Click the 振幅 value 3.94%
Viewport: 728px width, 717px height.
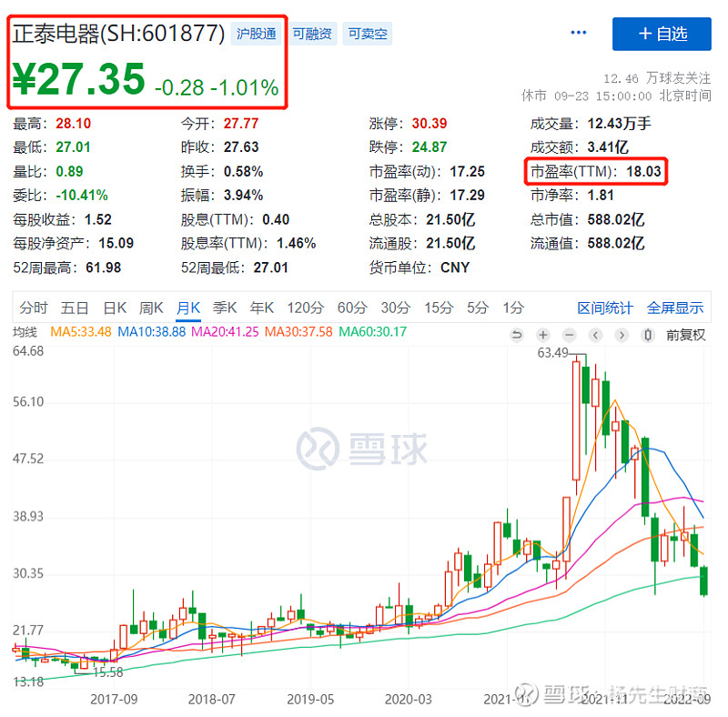243,195
